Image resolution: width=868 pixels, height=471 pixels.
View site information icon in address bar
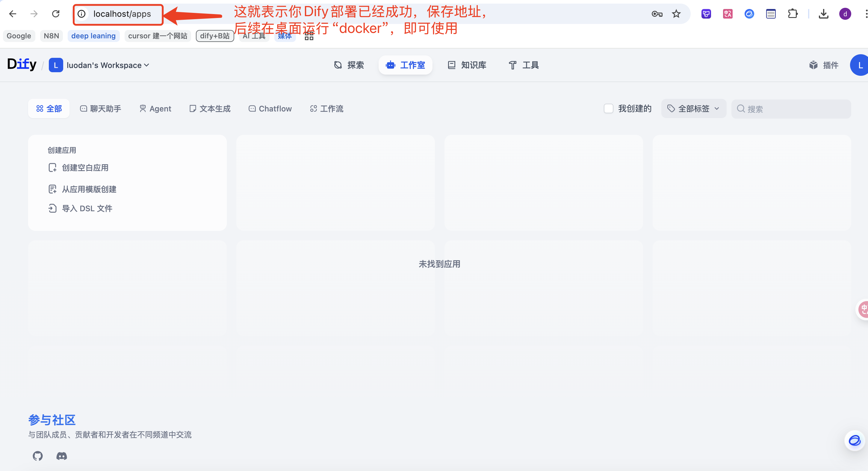point(81,14)
